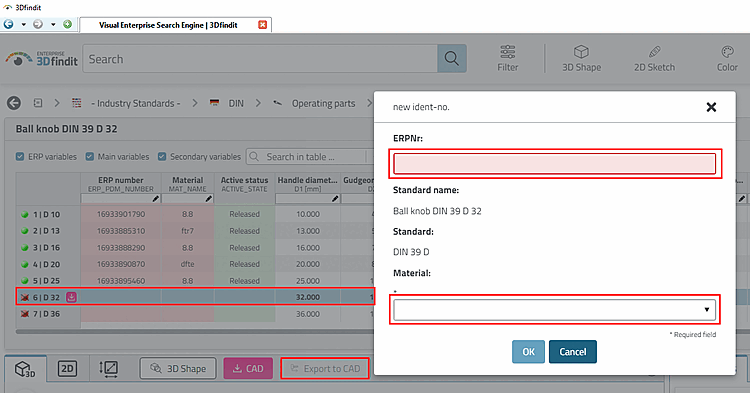This screenshot has height=393, width=750.
Task: Click the 3D Shape button below table
Action: point(178,369)
